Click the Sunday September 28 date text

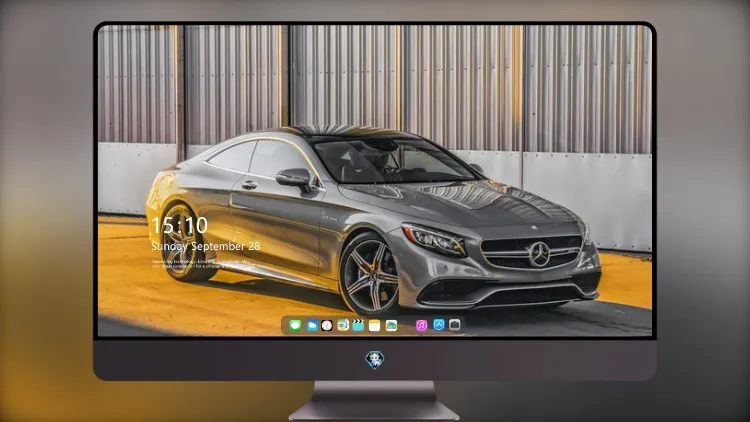tap(206, 246)
